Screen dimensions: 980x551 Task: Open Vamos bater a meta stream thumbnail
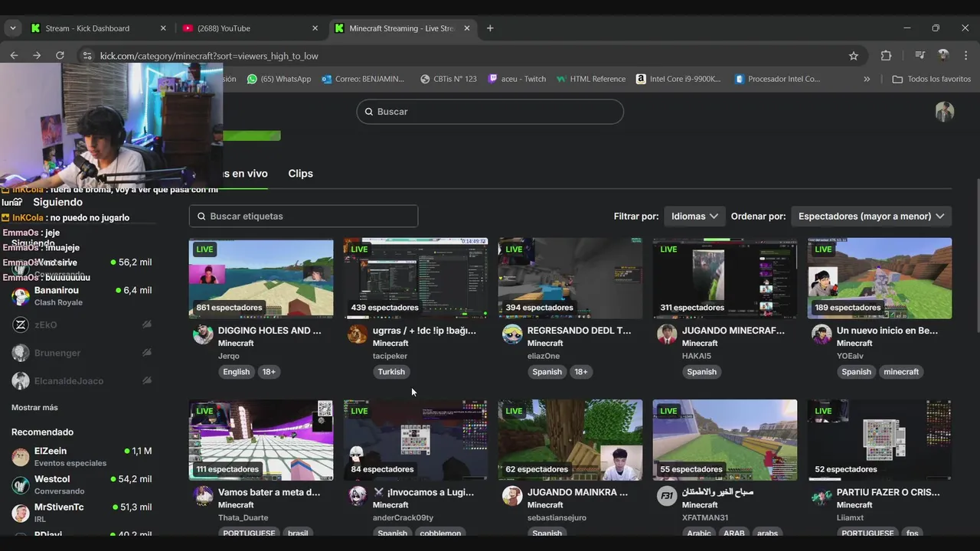261,440
